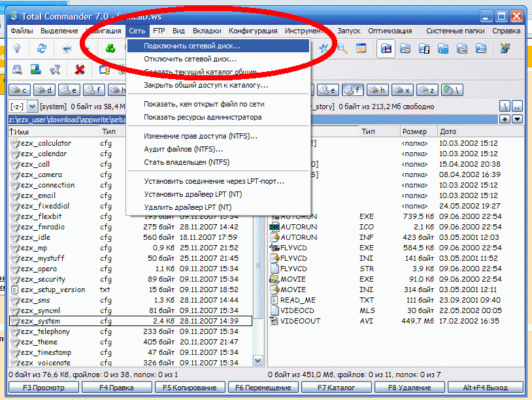Click the icon beside MOVIE EXE
Image resolution: width=532 pixels, height=400 pixels.
click(274, 279)
